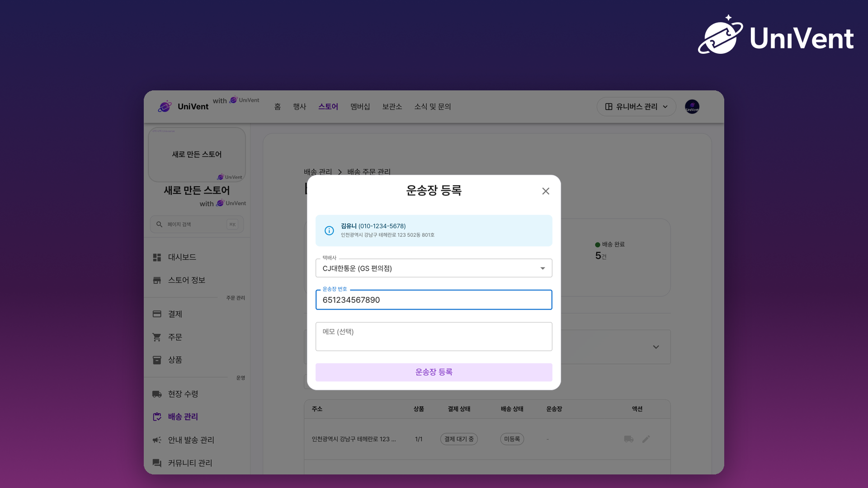Viewport: 868px width, 488px height.
Task: Click the 안내 발송 관리 megaphone icon
Action: point(157,440)
